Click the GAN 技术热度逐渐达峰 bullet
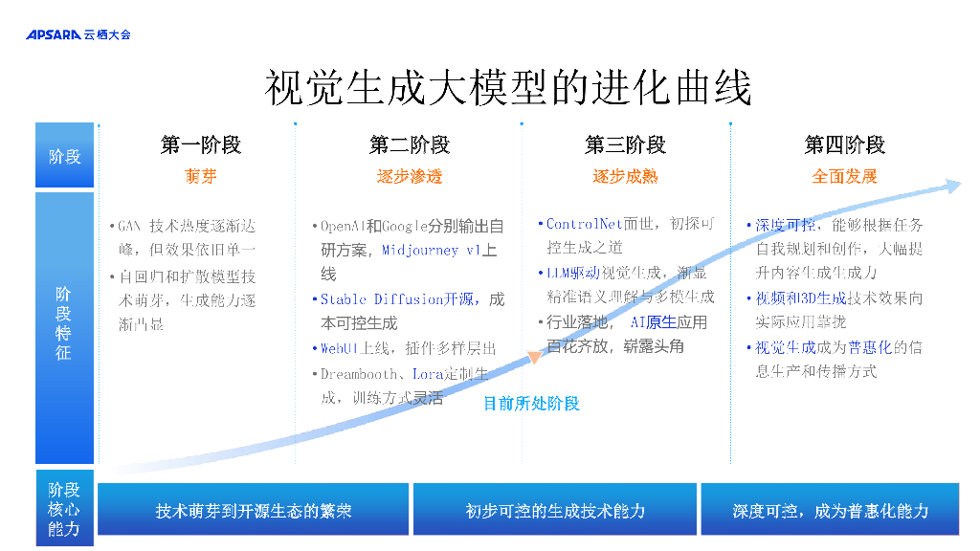The image size is (980, 551). [183, 237]
